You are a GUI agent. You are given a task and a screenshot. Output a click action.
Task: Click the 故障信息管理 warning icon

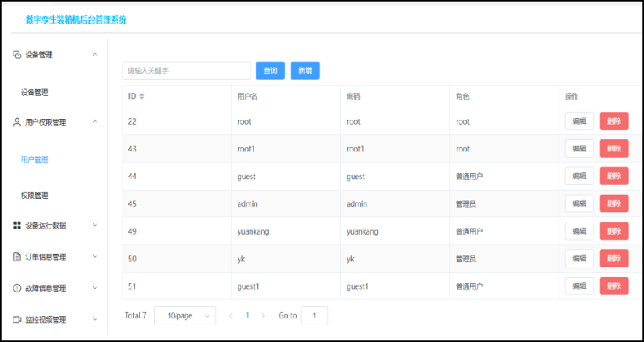17,289
